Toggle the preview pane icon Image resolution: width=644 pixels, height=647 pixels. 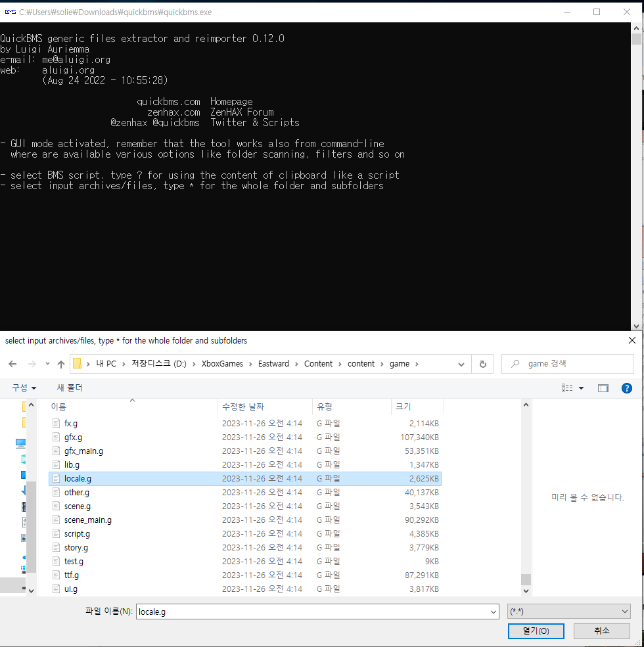tap(603, 388)
